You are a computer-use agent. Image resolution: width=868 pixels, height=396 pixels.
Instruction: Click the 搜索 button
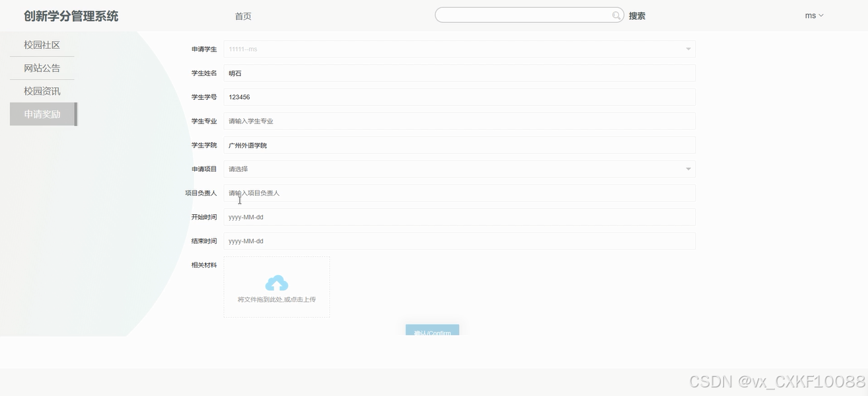coord(637,16)
